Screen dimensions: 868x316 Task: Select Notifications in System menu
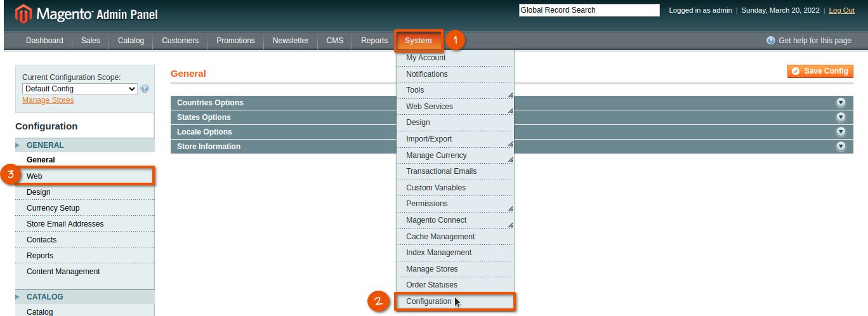tap(456, 74)
